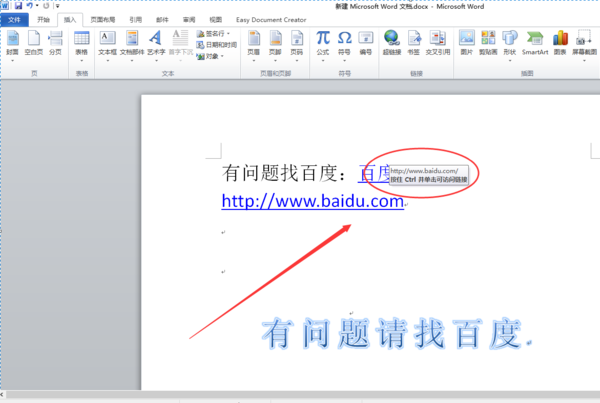The width and height of the screenshot is (600, 403).
Task: Open Quick Parts (文档部件)
Action: [132, 46]
